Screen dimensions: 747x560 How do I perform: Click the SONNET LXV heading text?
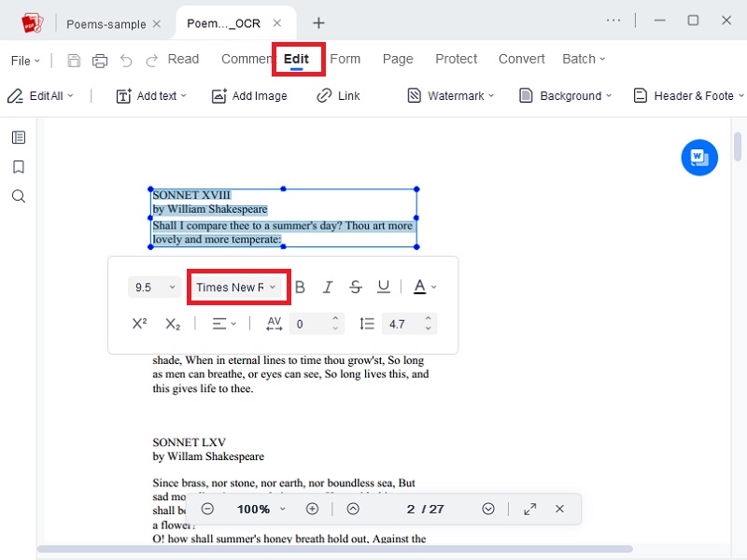(190, 442)
